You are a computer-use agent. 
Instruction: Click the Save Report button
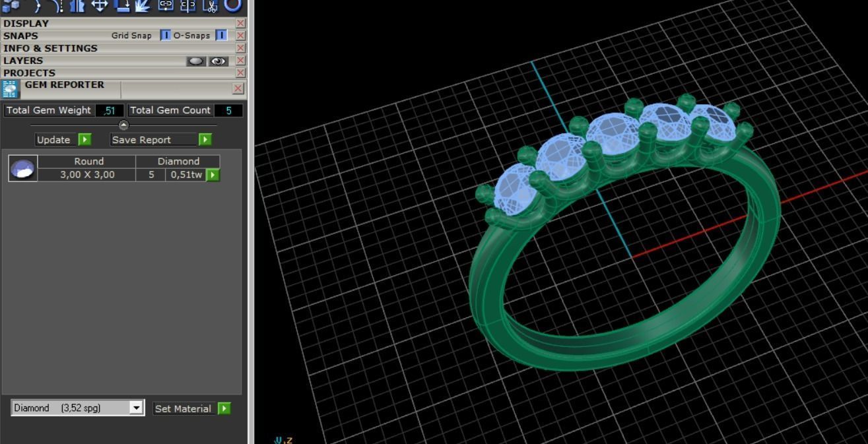click(x=160, y=140)
